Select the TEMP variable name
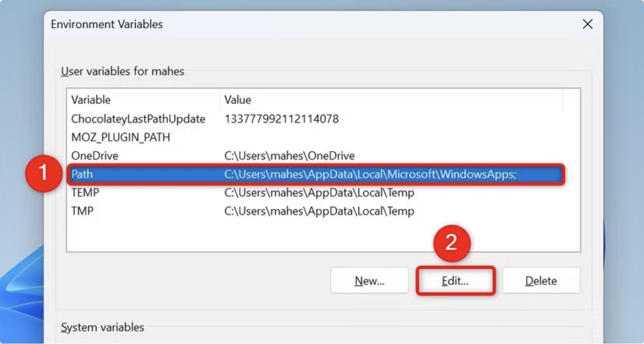 (85, 193)
